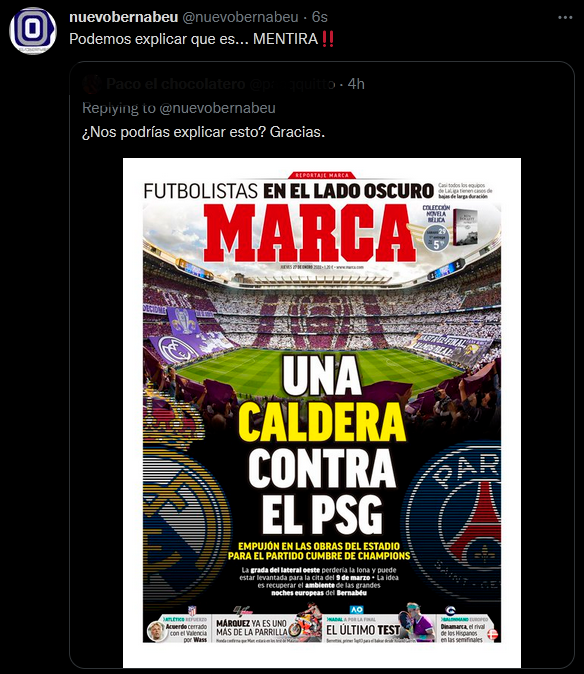Click the 'UNA CALDERA CONTRA EL PSG' headline
The image size is (584, 674).
pyautogui.click(x=322, y=445)
